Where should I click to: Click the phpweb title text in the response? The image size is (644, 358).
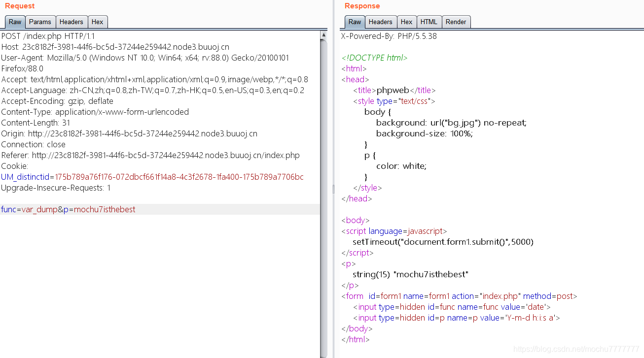(393, 90)
